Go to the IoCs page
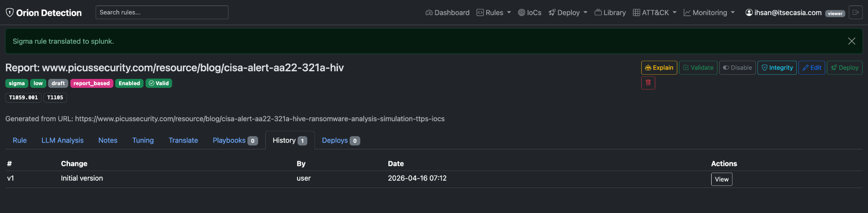868x213 pixels. 530,13
